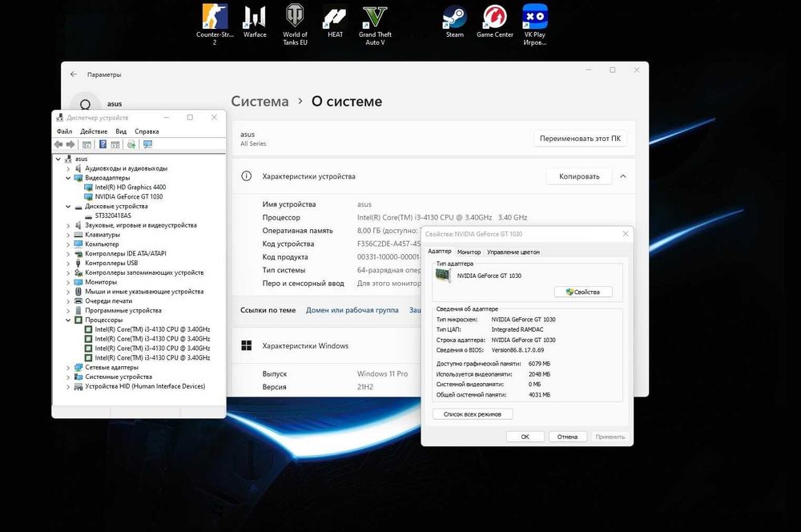Switch to the Монитор tab
801x532 pixels.
point(469,252)
